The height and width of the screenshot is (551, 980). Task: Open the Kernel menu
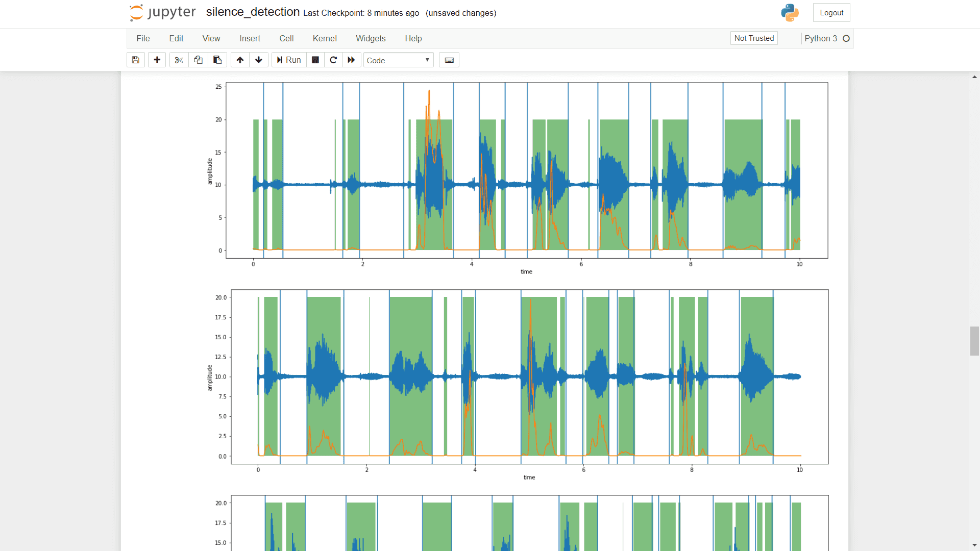coord(325,38)
